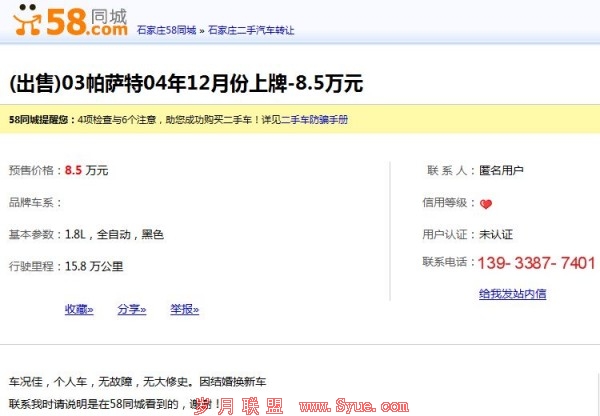Click the 联系我时请说明 description line
The height and width of the screenshot is (416, 600).
(115, 404)
